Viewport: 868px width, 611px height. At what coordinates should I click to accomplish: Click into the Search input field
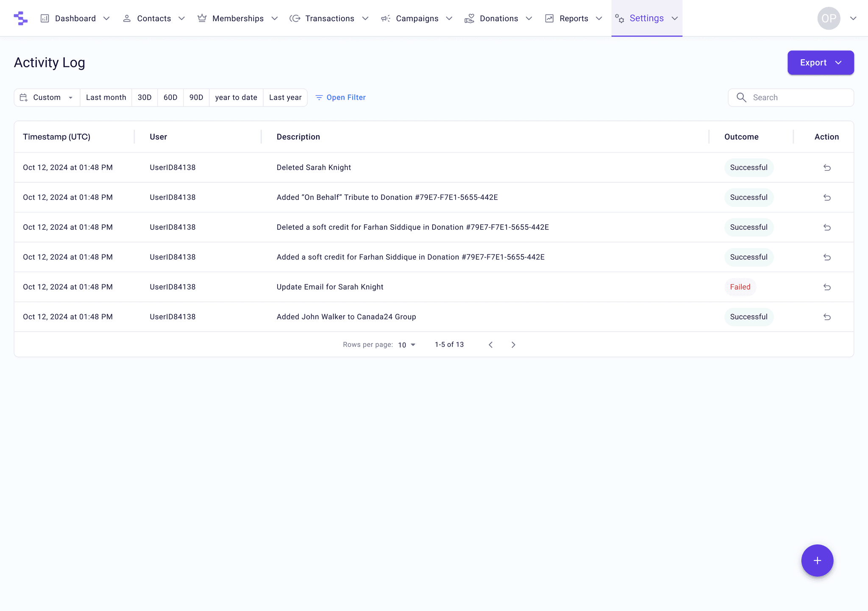click(x=791, y=98)
